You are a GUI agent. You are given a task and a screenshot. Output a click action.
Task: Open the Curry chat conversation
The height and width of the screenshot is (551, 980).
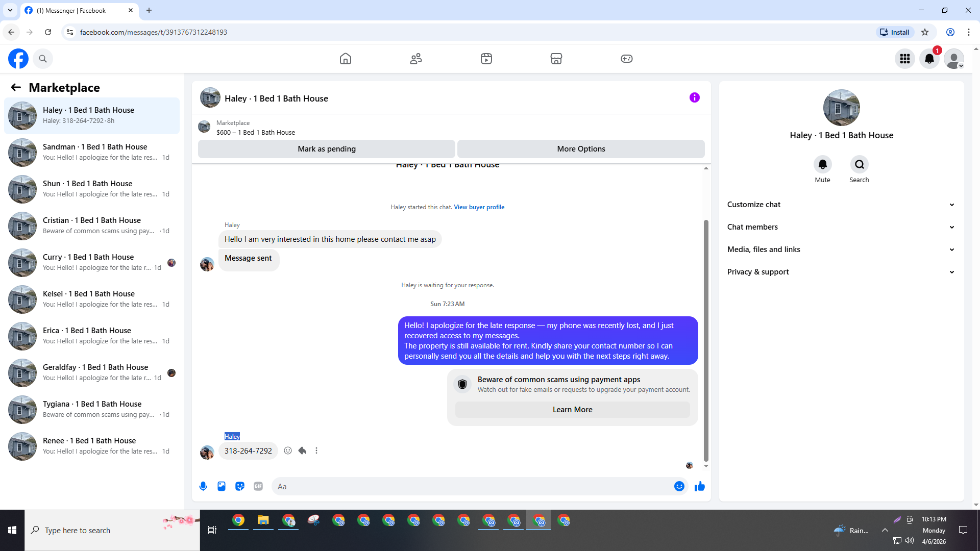[92, 262]
